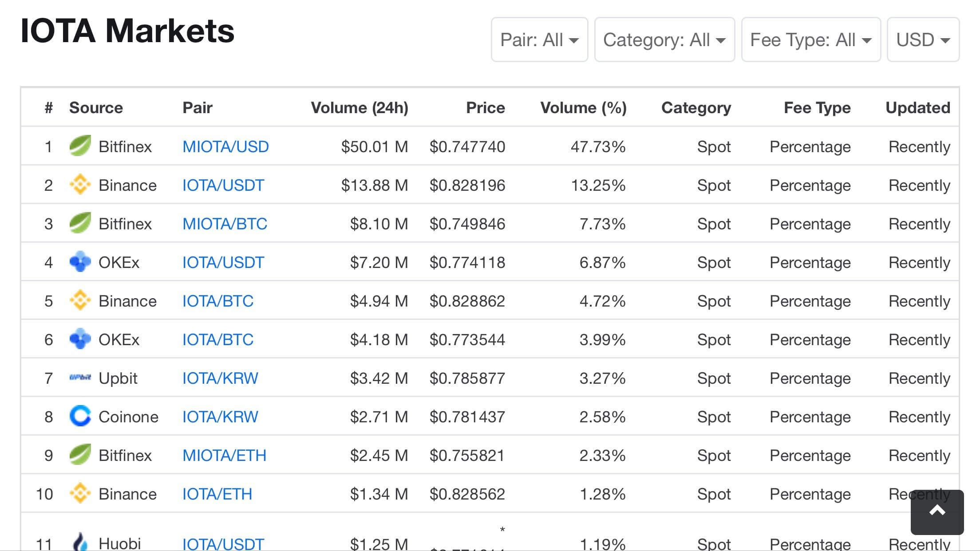Sort by the Category column header
This screenshot has width=980, height=551.
pyautogui.click(x=696, y=108)
